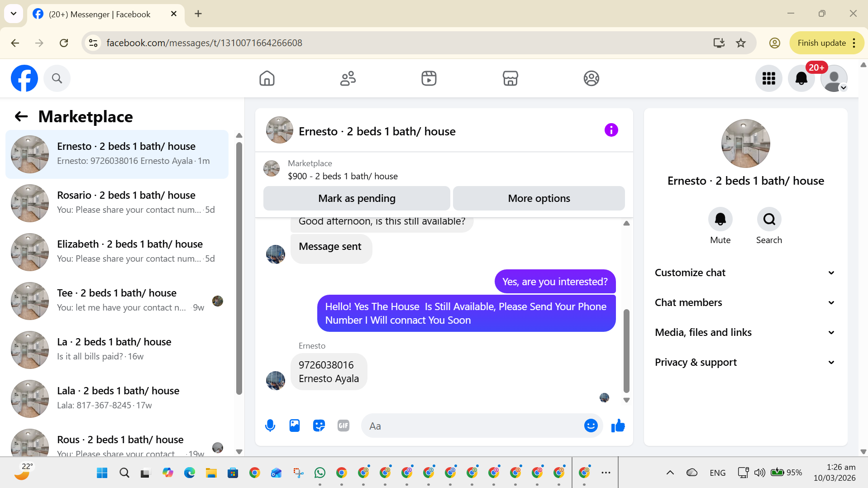Click the chat messages scrollbar thumb
Viewport: 868px width, 488px height.
coord(626,351)
